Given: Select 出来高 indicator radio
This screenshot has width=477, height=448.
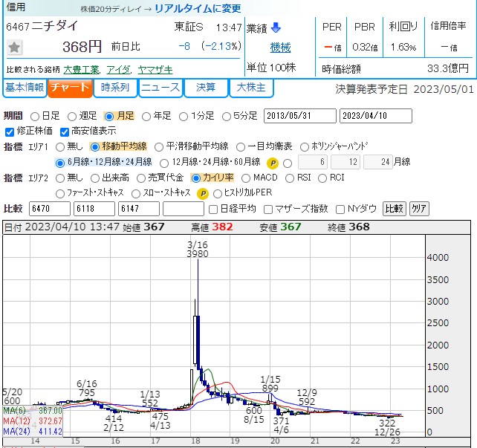Looking at the screenshot, I should pos(95,178).
